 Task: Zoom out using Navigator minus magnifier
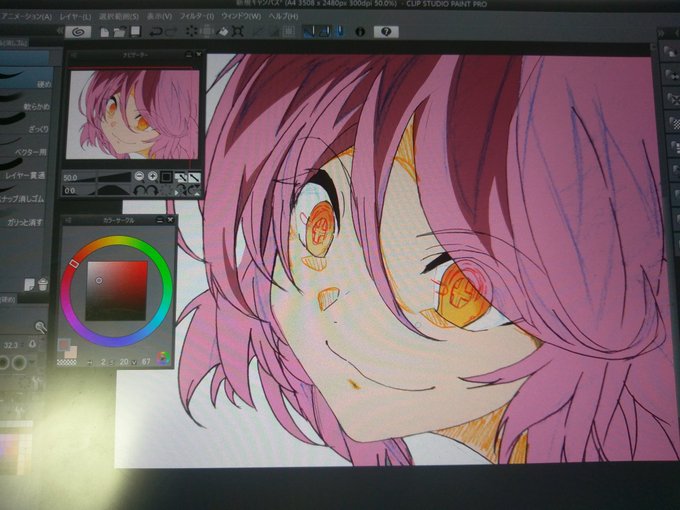[139, 176]
